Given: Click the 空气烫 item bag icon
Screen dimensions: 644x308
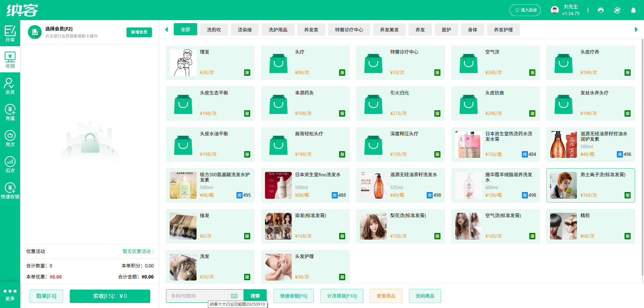Looking at the screenshot, I should coord(469,63).
